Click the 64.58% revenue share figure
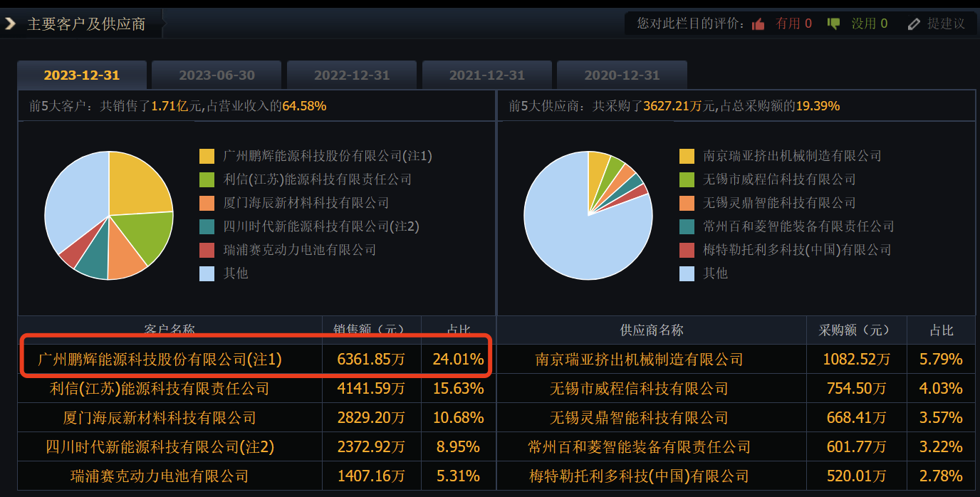Image resolution: width=980 pixels, height=497 pixels. pyautogui.click(x=304, y=106)
